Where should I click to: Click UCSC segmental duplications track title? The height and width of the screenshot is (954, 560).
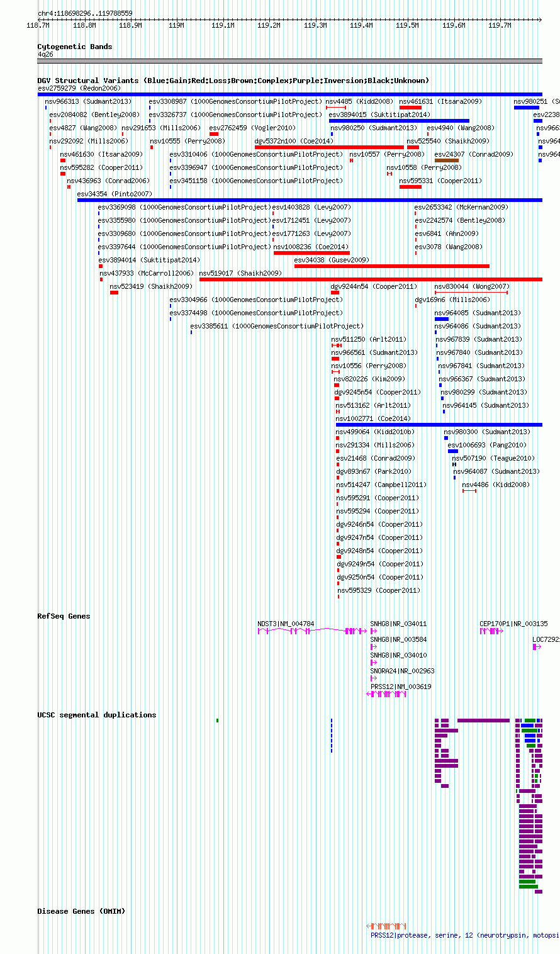click(x=96, y=715)
